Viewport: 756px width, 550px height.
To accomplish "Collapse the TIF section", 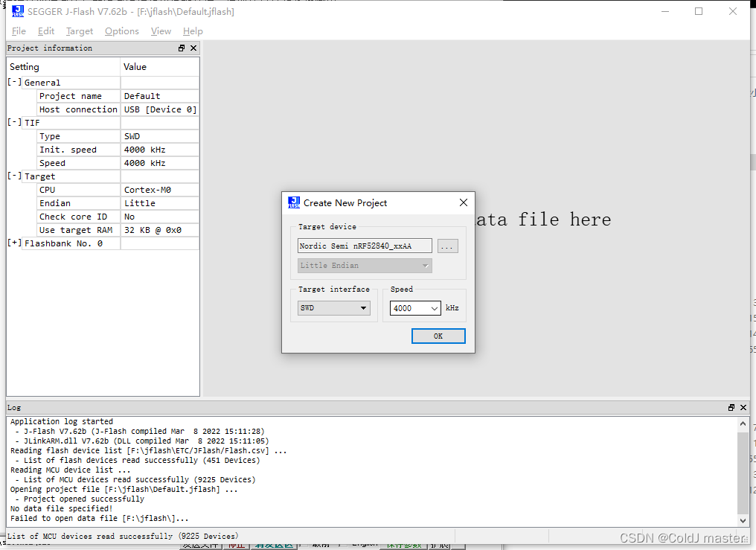I will [x=14, y=123].
